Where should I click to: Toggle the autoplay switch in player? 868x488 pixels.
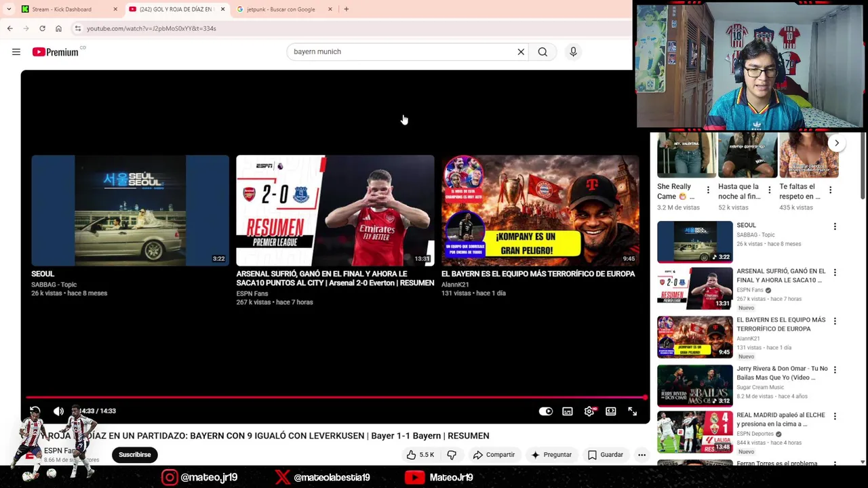546,411
